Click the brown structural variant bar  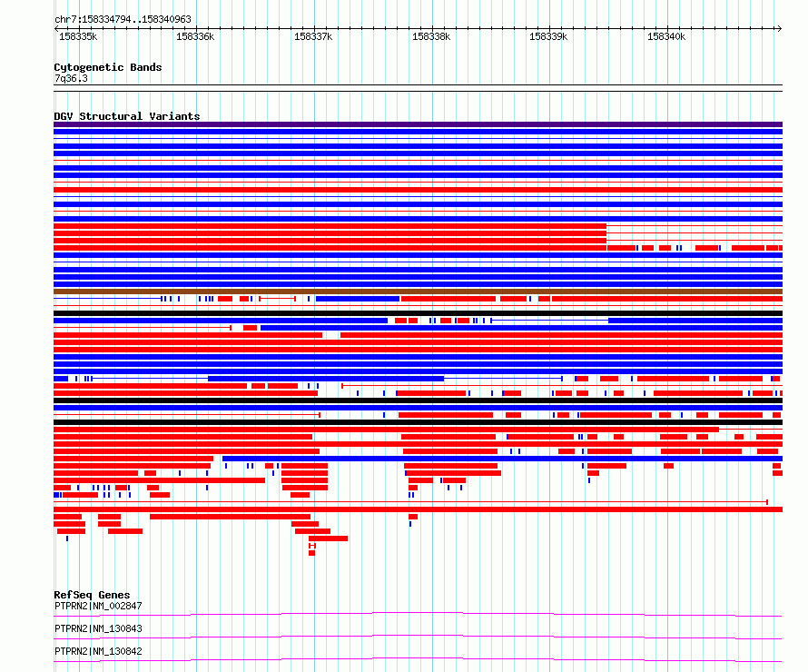pos(418,292)
